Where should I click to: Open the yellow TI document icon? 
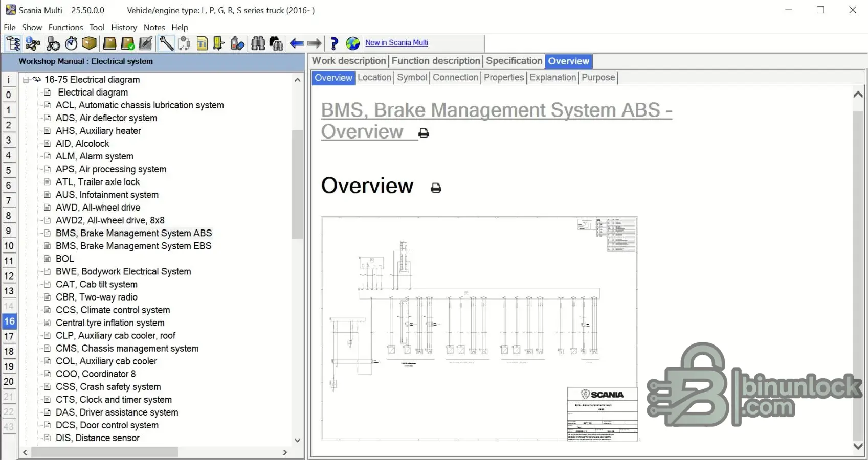pos(202,43)
